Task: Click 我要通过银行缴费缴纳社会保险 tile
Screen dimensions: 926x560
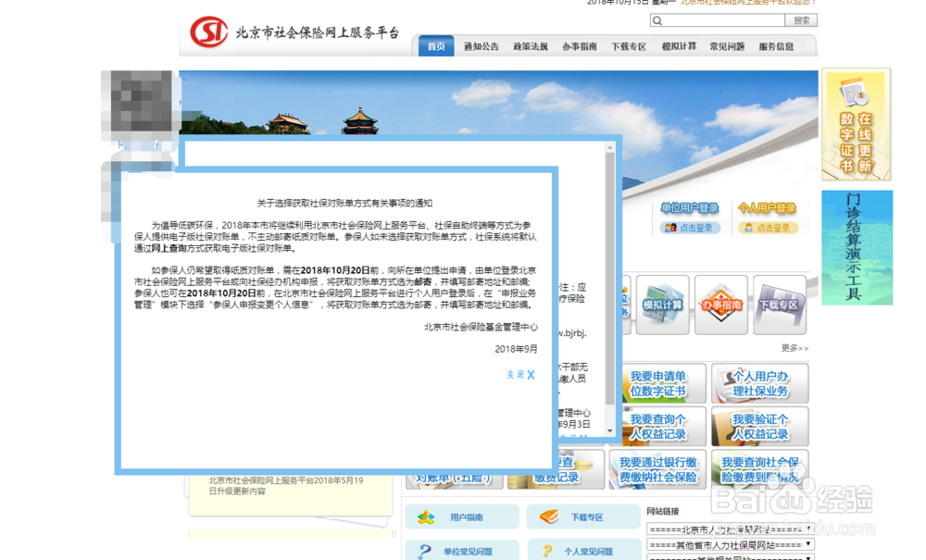Action: pyautogui.click(x=657, y=469)
